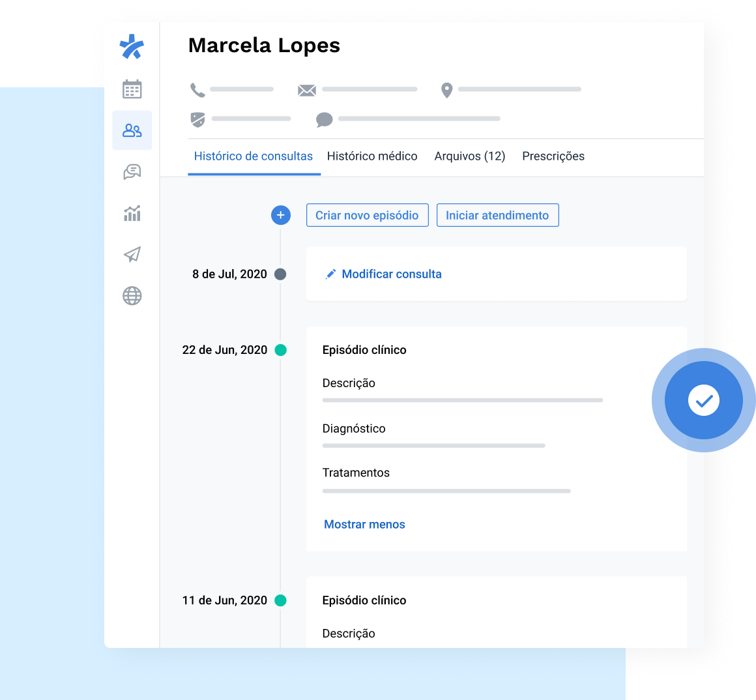The width and height of the screenshot is (756, 700).
Task: Open the chat messages sidebar icon
Action: point(132,171)
